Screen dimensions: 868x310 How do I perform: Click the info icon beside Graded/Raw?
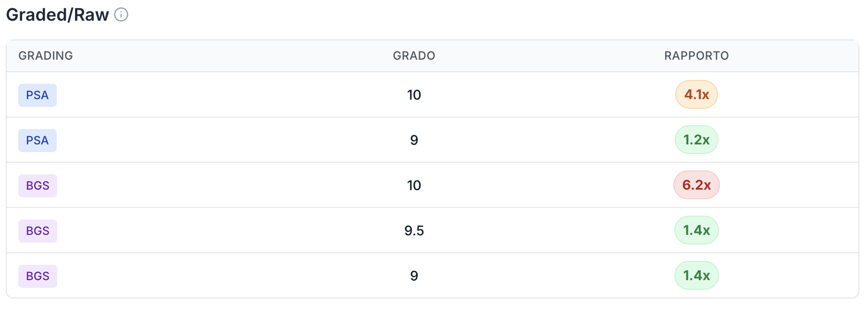pos(121,14)
